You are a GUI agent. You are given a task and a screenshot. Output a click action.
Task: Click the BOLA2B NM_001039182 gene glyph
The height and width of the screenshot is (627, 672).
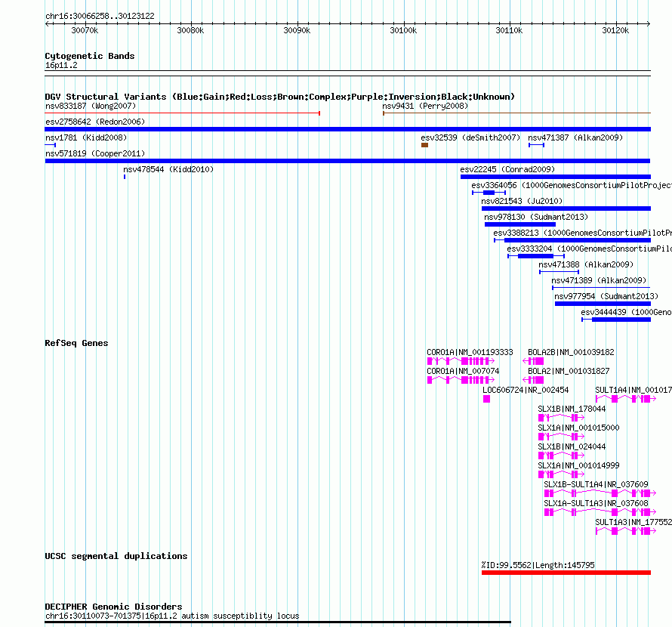533,361
